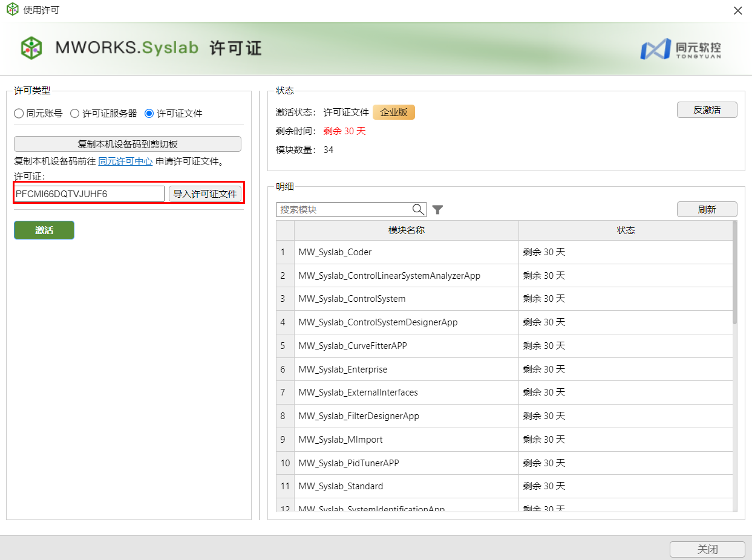Click the title bar app icon
752x560 pixels.
12,10
